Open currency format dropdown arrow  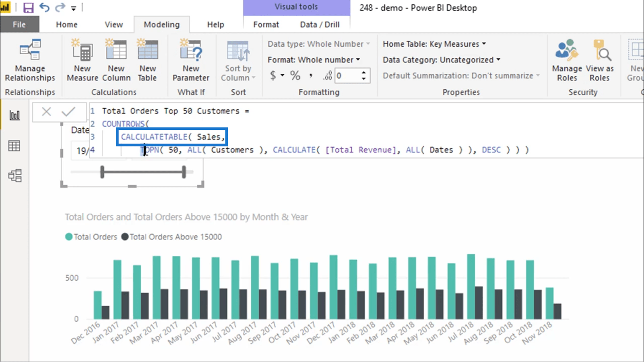tap(283, 76)
